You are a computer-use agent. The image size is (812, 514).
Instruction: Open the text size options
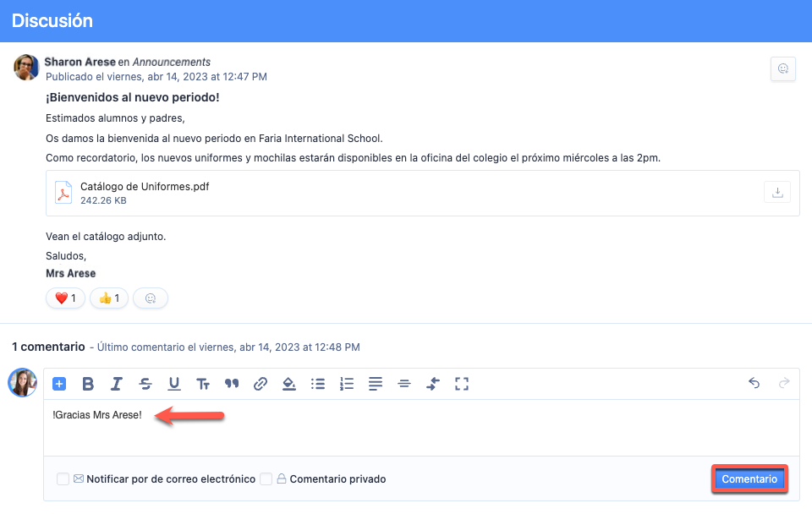(x=203, y=384)
